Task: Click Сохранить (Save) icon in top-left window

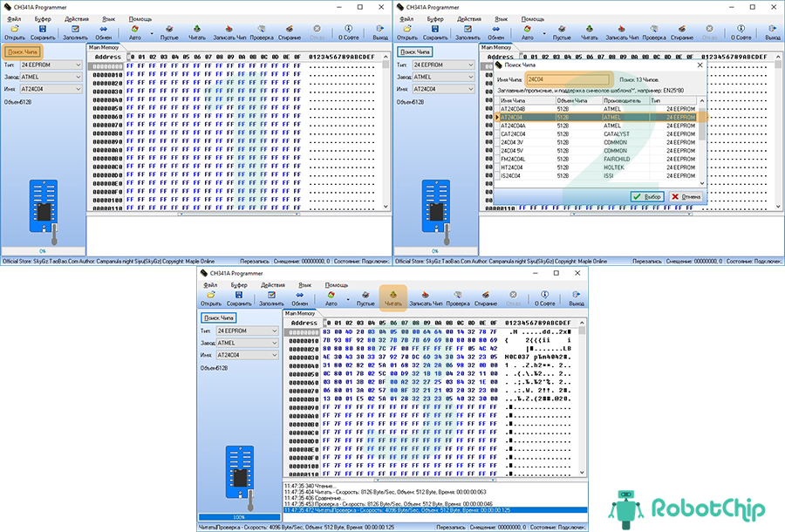Action: pyautogui.click(x=43, y=32)
